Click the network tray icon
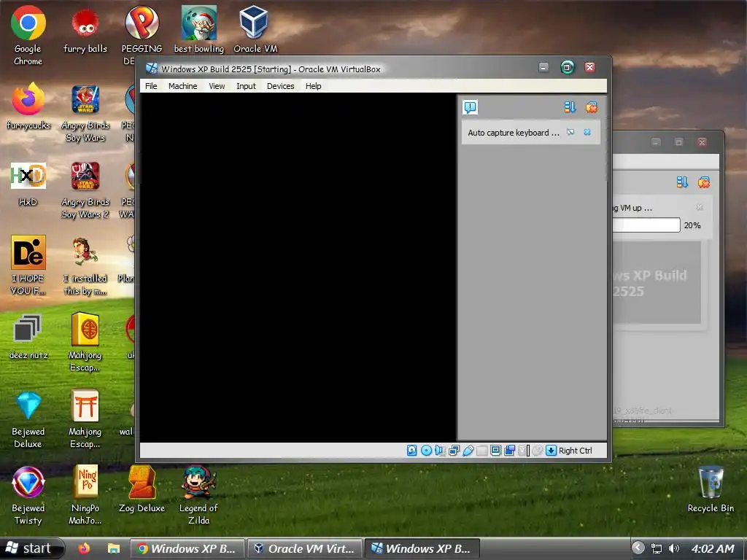The height and width of the screenshot is (560, 747). (x=657, y=548)
